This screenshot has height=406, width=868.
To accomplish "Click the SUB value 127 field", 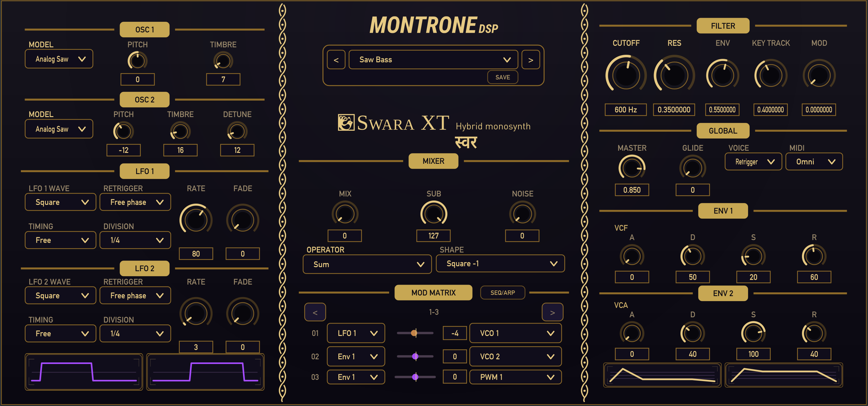I will tap(434, 236).
